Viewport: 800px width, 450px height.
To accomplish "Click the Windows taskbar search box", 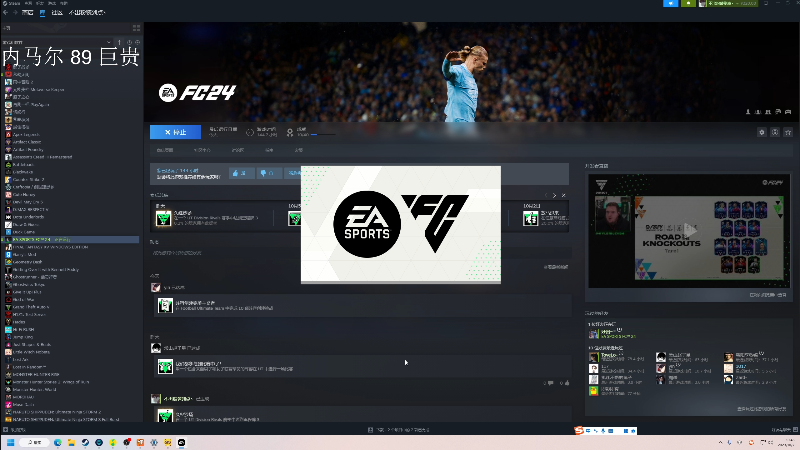I will pos(34,442).
